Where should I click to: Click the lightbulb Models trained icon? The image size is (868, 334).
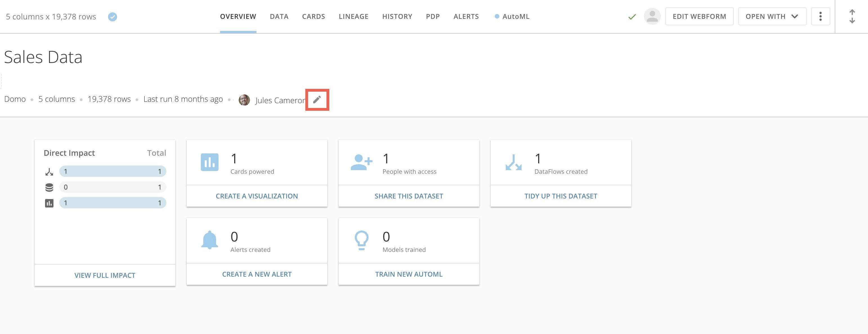click(x=361, y=240)
